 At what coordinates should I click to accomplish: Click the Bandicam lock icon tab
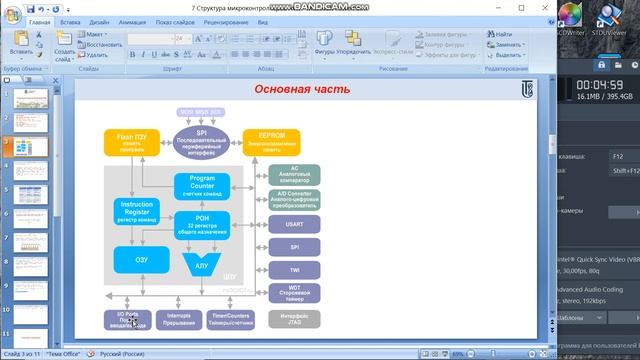point(601,65)
